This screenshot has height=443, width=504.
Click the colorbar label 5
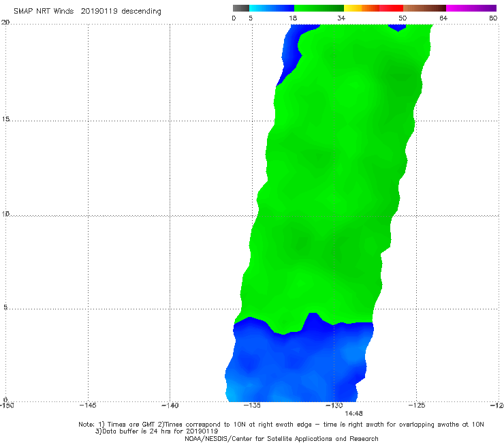pyautogui.click(x=251, y=18)
